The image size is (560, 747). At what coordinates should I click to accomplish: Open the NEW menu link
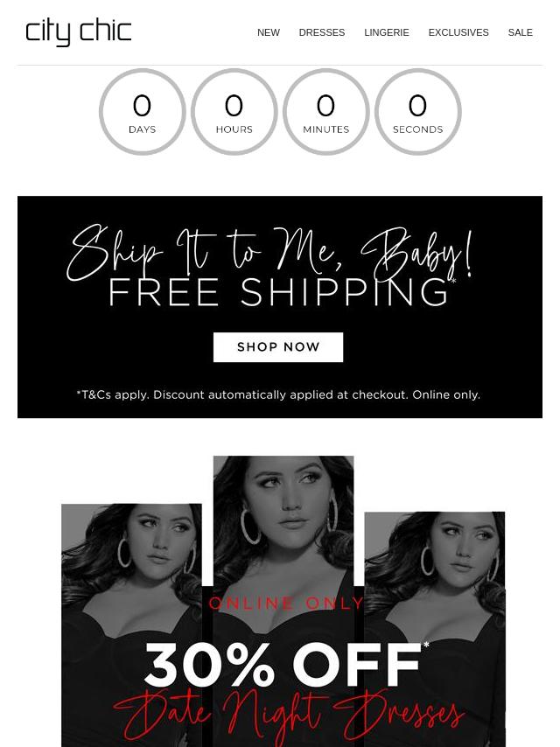[269, 32]
